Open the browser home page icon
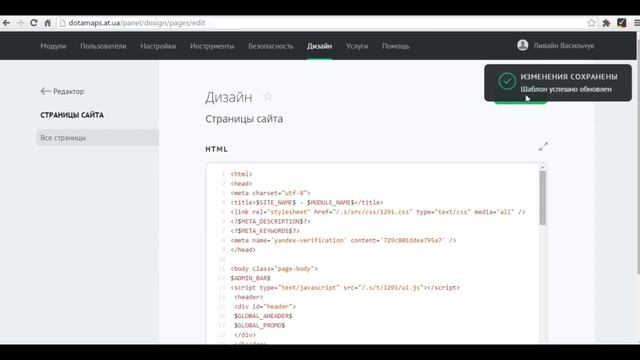The height and width of the screenshot is (360, 640). tap(47, 23)
